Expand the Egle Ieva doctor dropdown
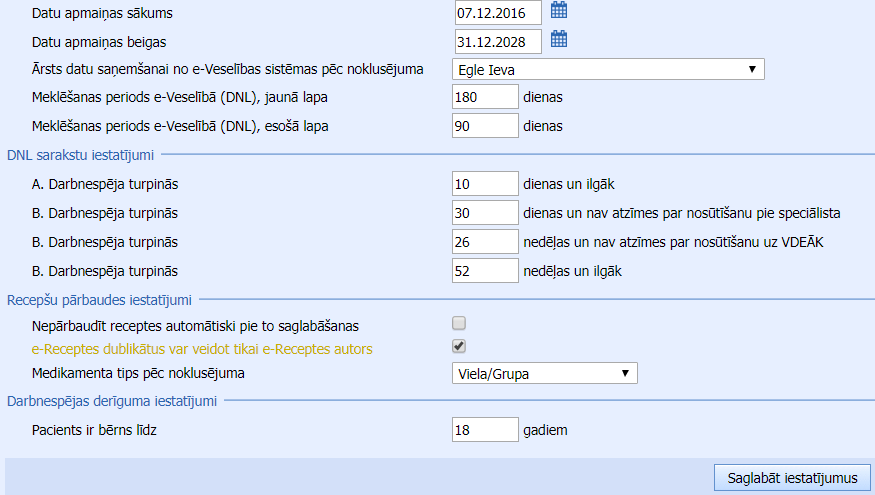 (607, 69)
